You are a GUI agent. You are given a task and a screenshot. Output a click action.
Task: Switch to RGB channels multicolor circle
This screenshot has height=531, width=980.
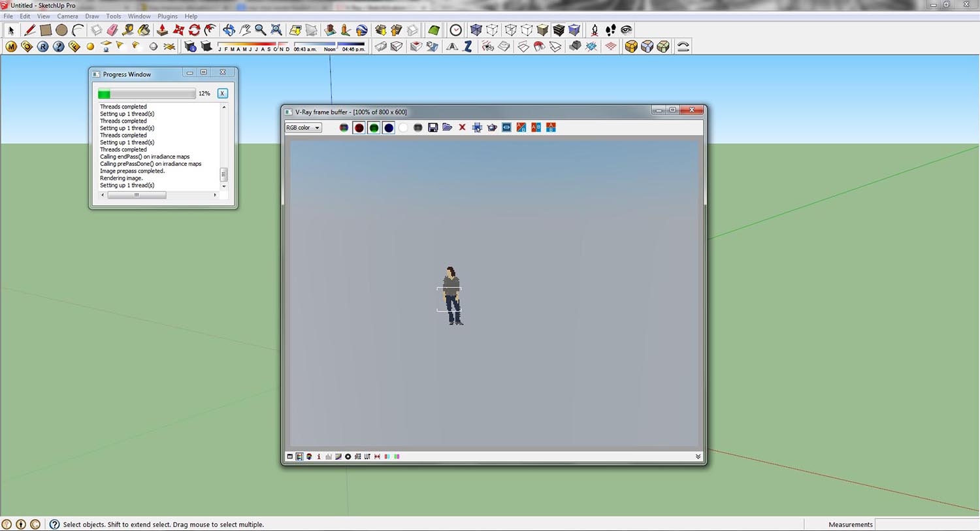344,127
